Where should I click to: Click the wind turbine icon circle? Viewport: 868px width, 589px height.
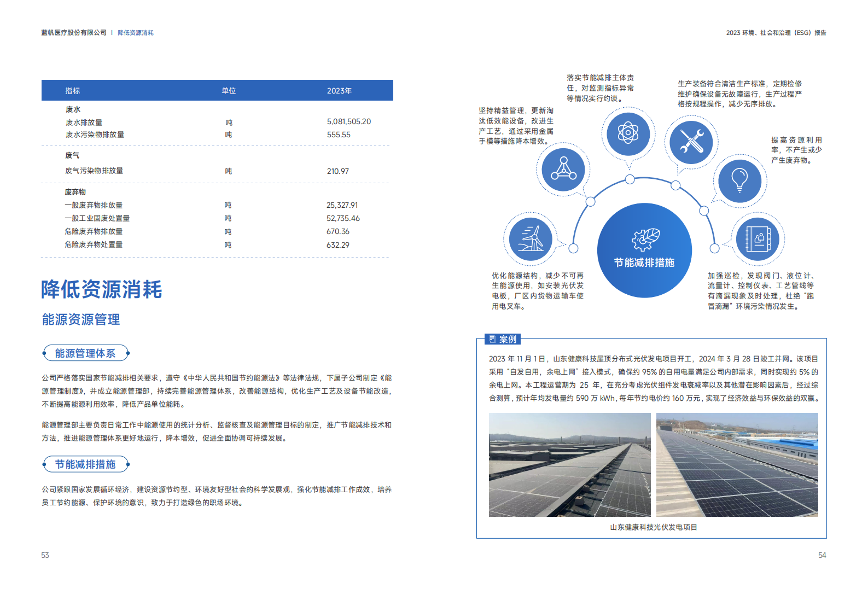[531, 240]
